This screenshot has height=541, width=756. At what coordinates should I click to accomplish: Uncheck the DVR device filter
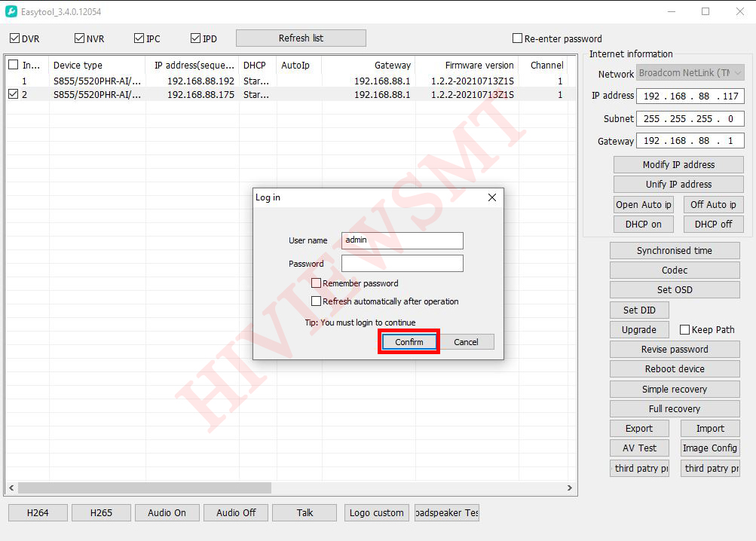(x=14, y=38)
